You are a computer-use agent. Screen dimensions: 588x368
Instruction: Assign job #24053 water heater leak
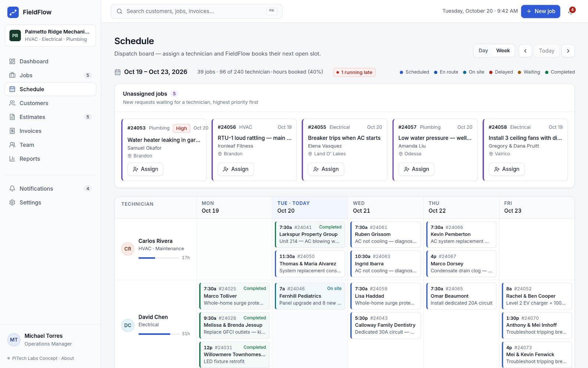146,169
